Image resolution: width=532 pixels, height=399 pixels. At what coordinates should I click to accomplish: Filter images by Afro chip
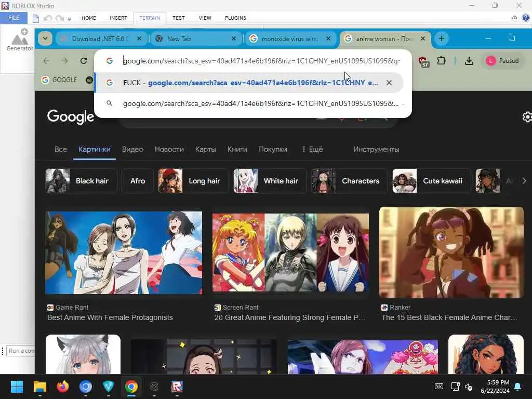[x=137, y=181]
